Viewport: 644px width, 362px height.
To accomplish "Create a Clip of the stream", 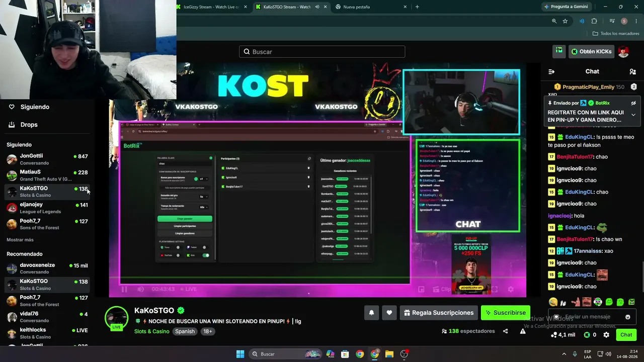I will click(x=442, y=289).
